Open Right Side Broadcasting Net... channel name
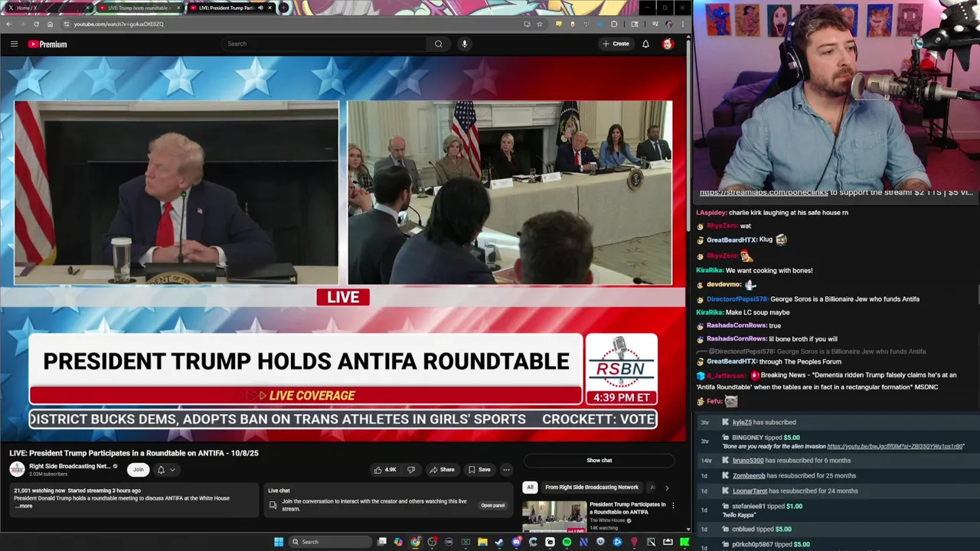This screenshot has height=551, width=980. click(70, 466)
